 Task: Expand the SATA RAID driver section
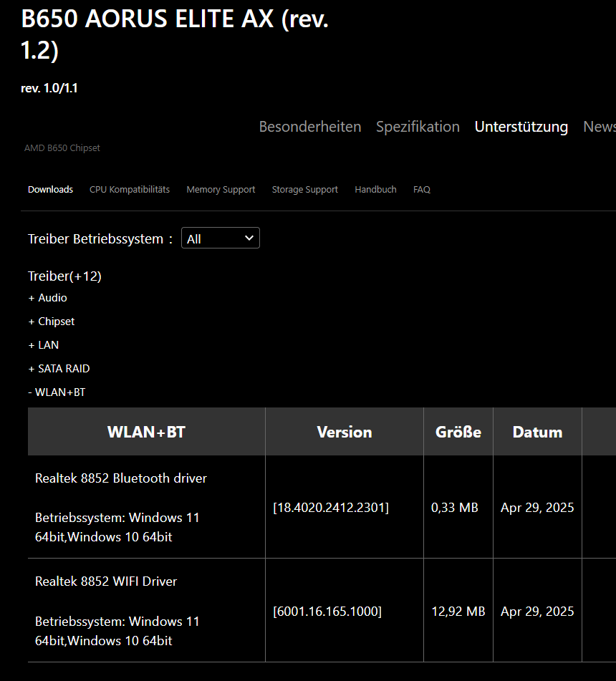click(59, 369)
